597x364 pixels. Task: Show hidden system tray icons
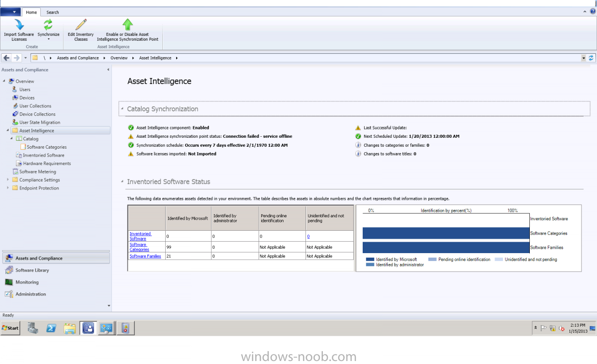(536, 328)
